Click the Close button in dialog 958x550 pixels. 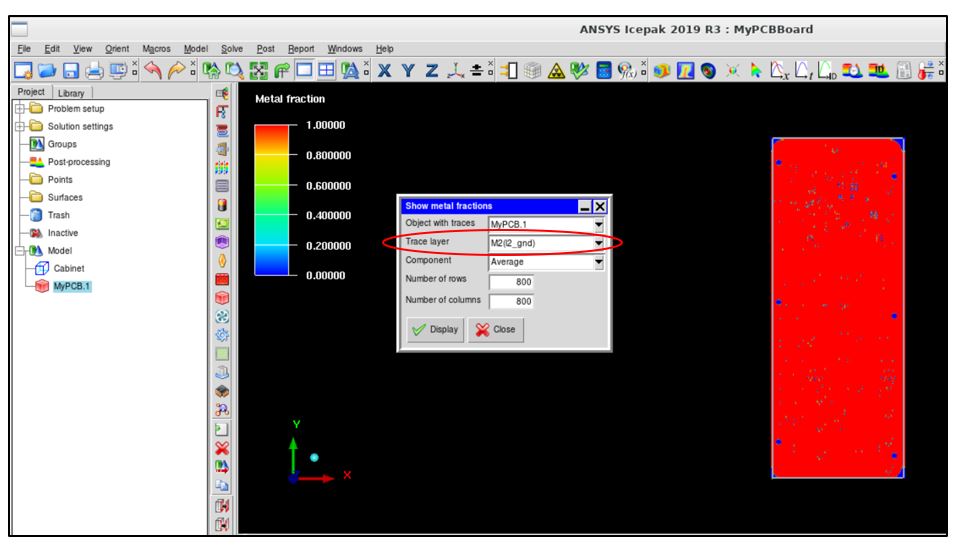(x=495, y=329)
